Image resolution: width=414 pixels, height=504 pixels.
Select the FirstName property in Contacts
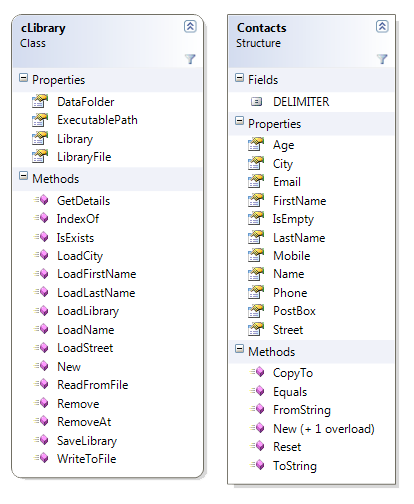tap(299, 201)
